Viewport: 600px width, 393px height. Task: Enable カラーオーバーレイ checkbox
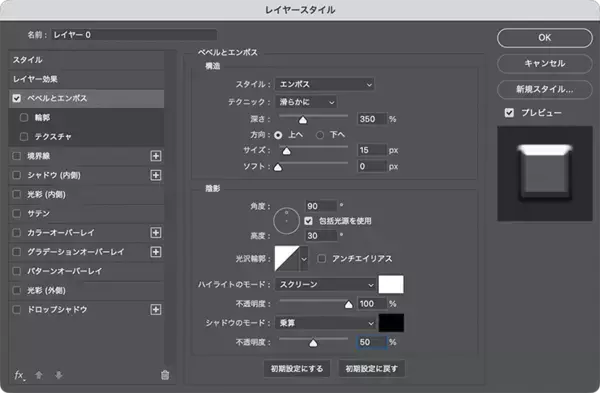click(16, 233)
